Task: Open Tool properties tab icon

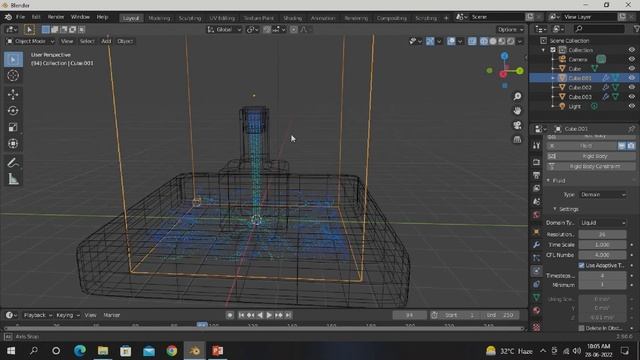Action: (536, 145)
